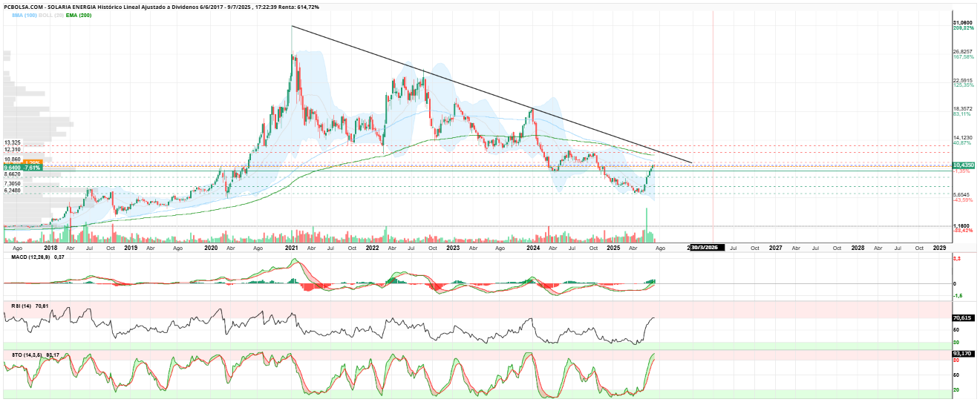
Task: Click the -88,42% percentage label on the price axis
Action: click(x=963, y=231)
